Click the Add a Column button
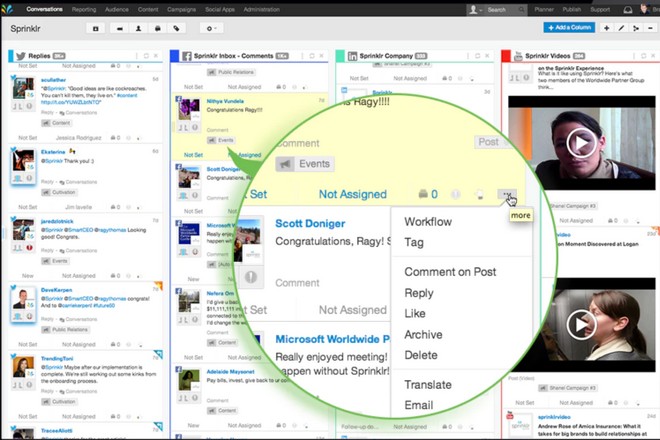The height and width of the screenshot is (440, 660). (x=569, y=28)
